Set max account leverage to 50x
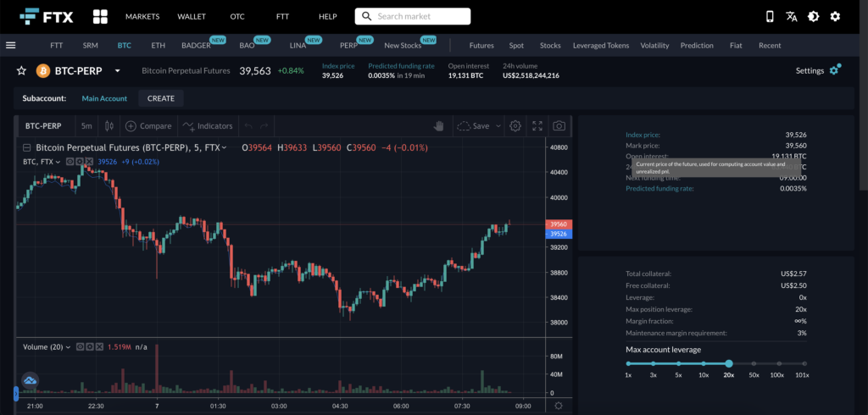 point(754,363)
